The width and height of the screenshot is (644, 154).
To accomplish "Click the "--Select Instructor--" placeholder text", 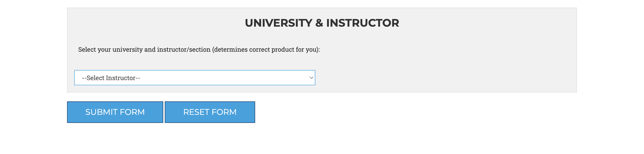I will 111,78.
